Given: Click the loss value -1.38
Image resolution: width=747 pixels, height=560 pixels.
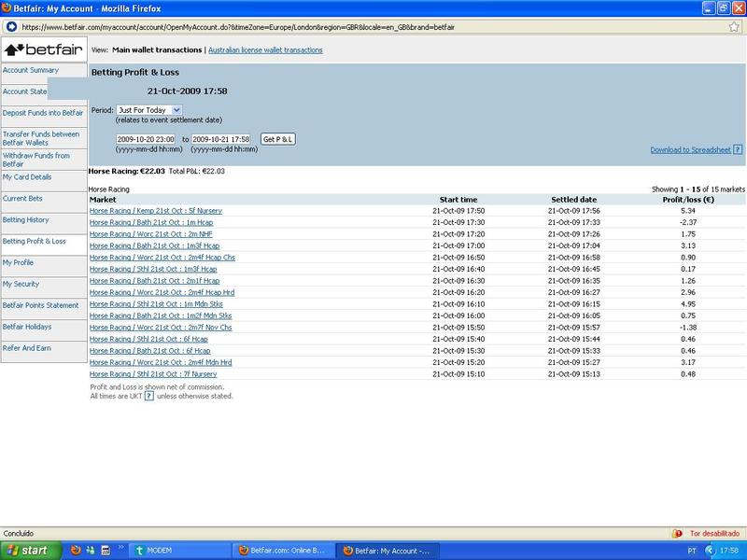Looking at the screenshot, I should pos(688,328).
